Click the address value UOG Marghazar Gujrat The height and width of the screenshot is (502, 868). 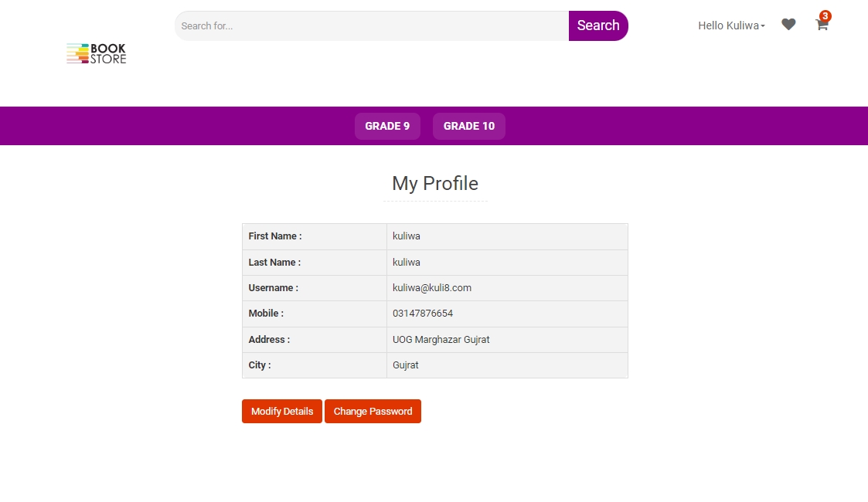[x=441, y=340]
